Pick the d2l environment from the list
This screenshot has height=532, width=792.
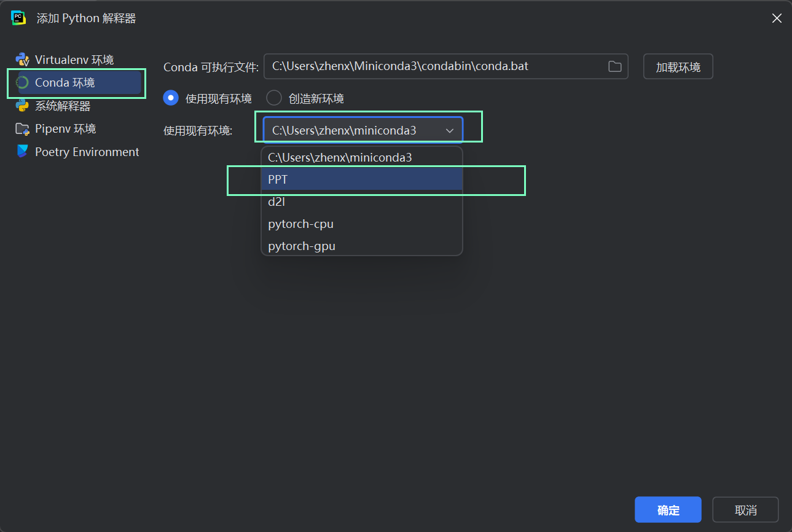point(362,201)
